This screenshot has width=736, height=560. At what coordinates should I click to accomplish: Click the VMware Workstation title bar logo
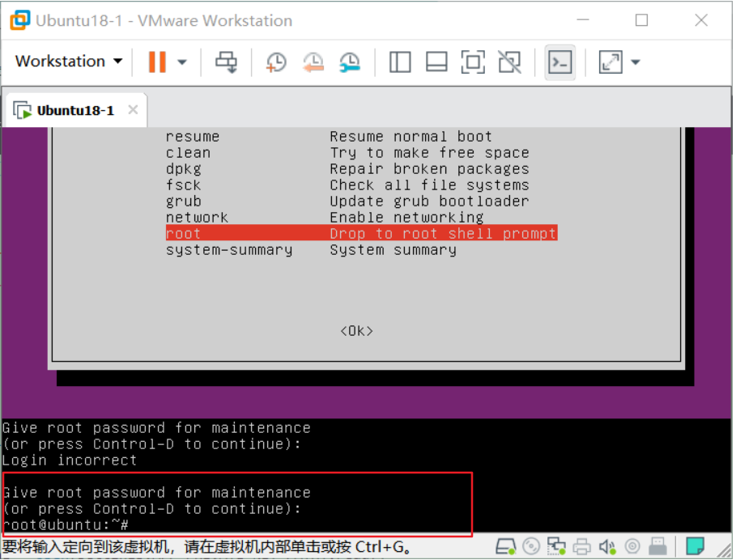coord(20,20)
